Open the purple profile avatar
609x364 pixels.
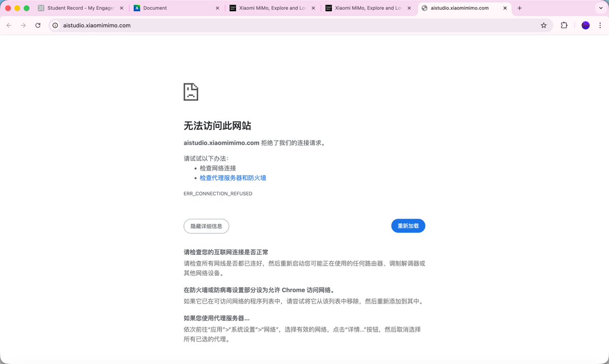tap(586, 25)
